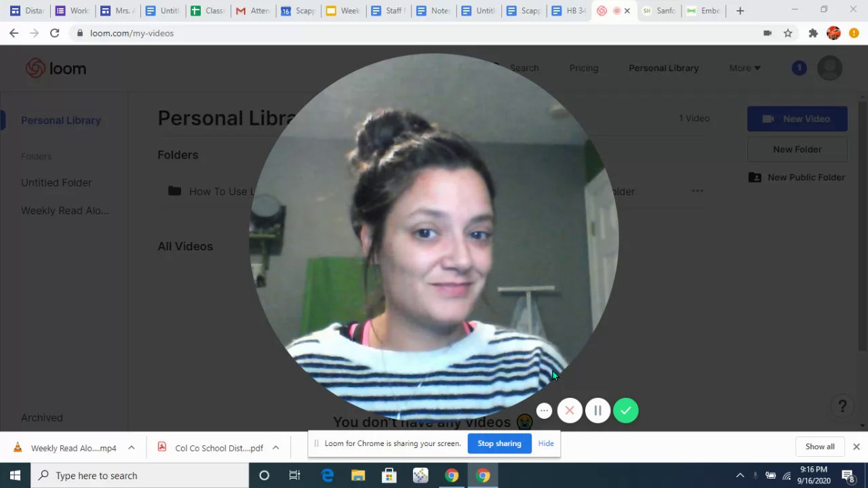This screenshot has height=488, width=868.
Task: Open Microsoft Store from the taskbar
Action: (389, 475)
